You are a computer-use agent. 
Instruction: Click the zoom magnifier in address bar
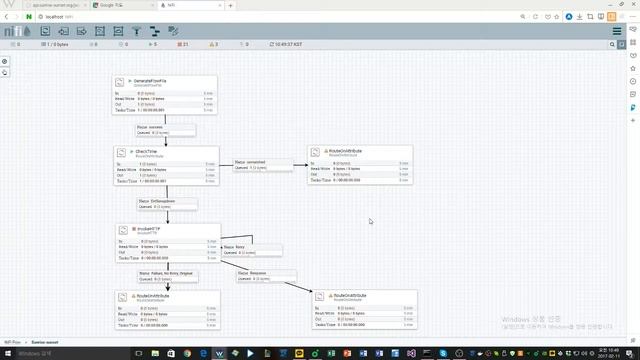[523, 17]
